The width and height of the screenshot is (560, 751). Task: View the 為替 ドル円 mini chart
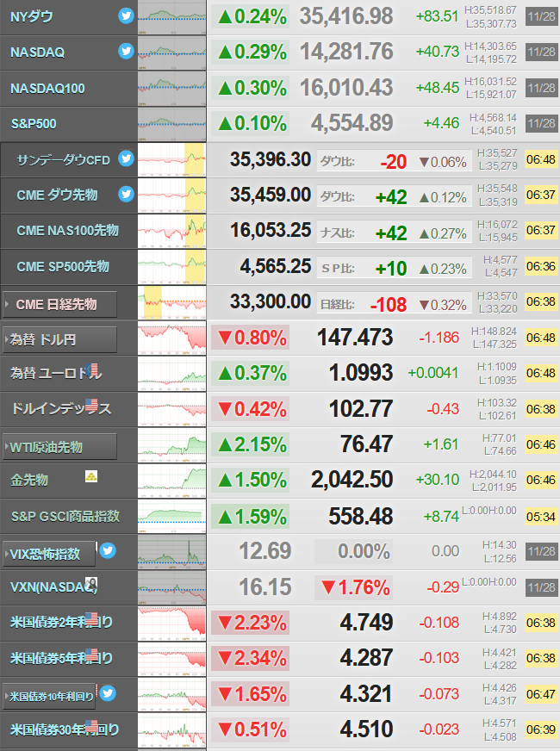click(x=172, y=338)
